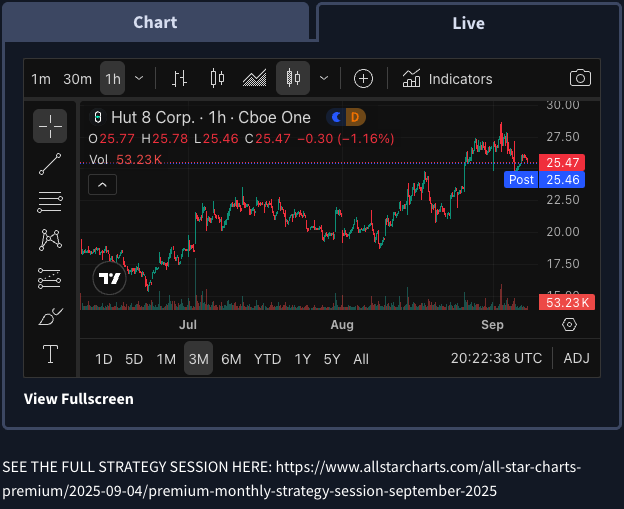Click the red 25.47 price label
This screenshot has width=624, height=509.
(562, 163)
